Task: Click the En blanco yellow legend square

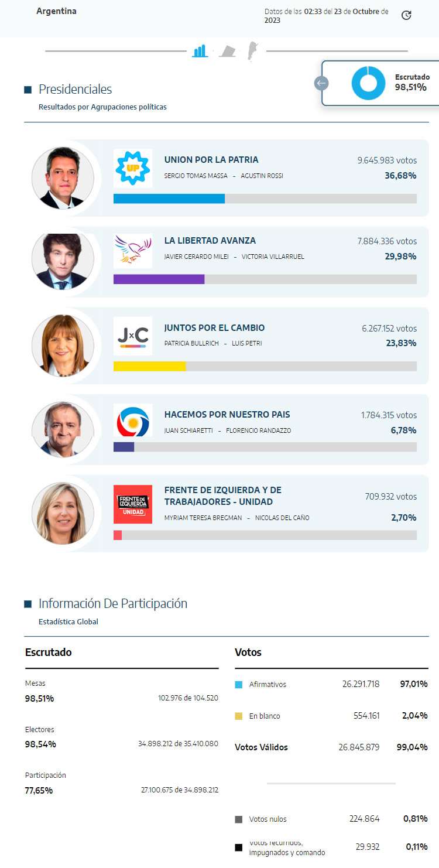Action: point(238,716)
